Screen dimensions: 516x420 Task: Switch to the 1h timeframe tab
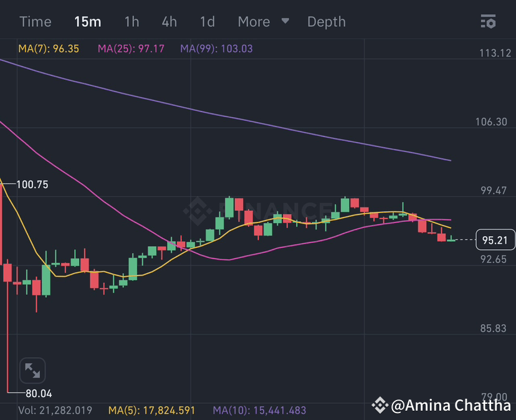[x=131, y=21]
